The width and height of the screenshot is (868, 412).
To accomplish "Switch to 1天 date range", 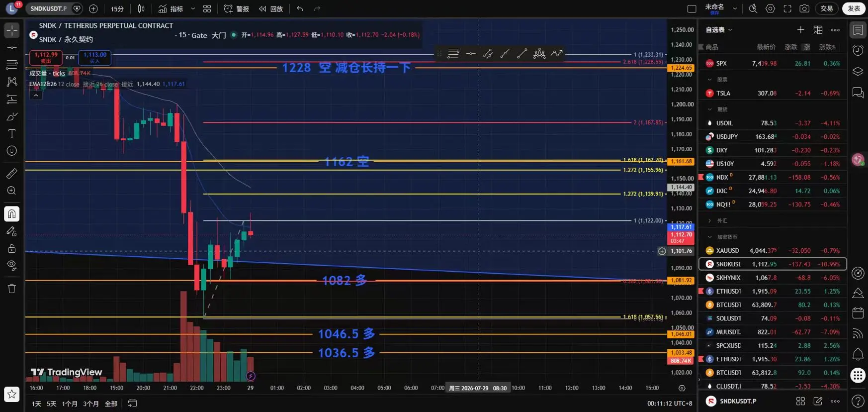I will [x=36, y=404].
